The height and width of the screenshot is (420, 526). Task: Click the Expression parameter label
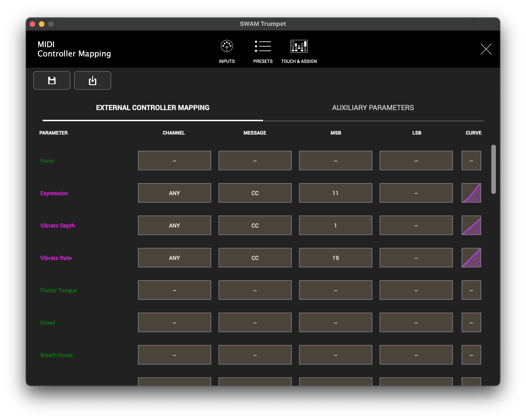pyautogui.click(x=54, y=193)
